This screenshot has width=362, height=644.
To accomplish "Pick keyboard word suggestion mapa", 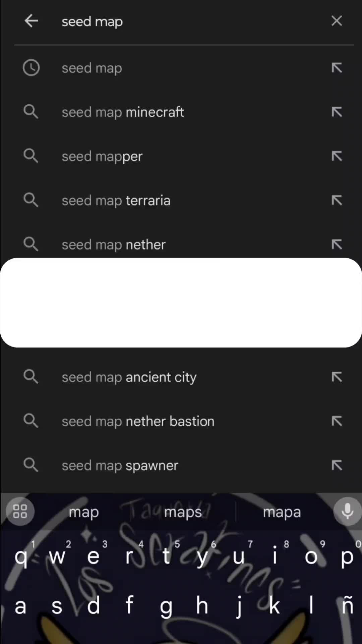I will click(282, 512).
